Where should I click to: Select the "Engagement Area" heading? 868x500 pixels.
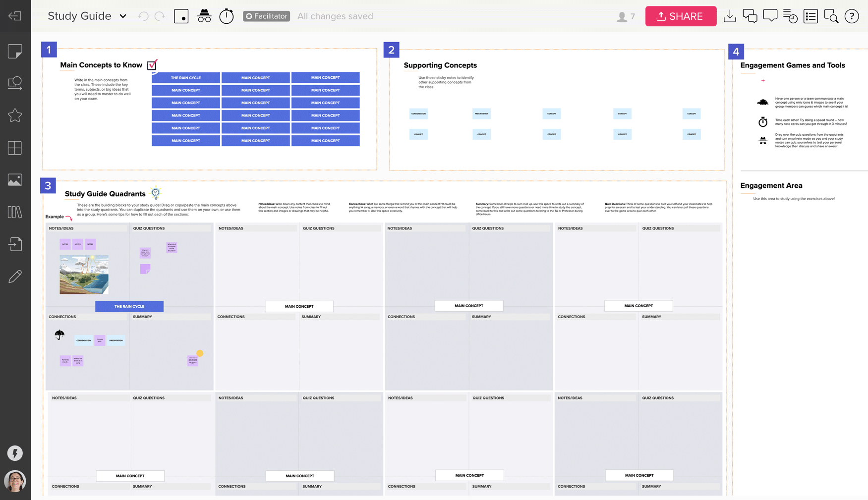click(x=771, y=186)
